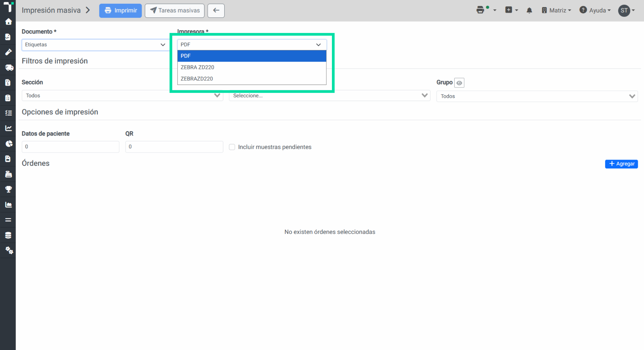This screenshot has width=644, height=350.
Task: Open Tareas masivas
Action: [175, 10]
